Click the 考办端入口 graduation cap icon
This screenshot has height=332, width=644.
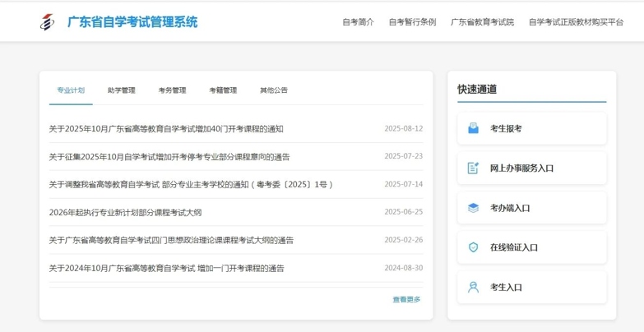(x=473, y=208)
